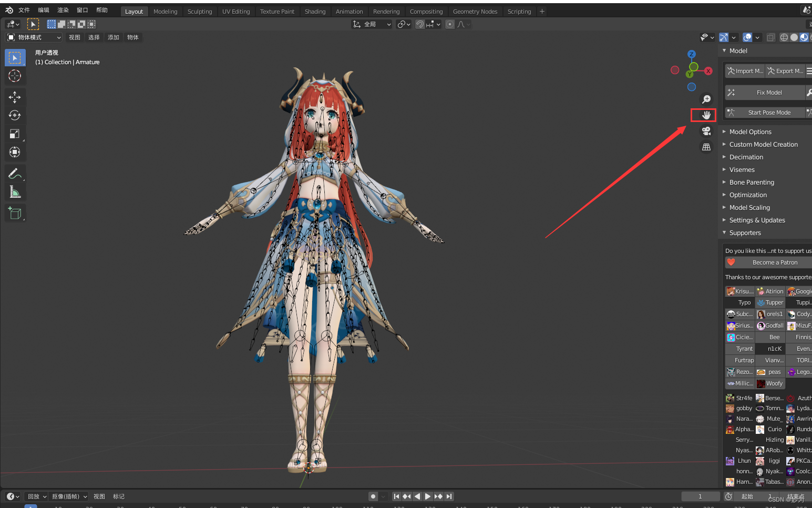Expand the Bone Parenting panel

(752, 182)
